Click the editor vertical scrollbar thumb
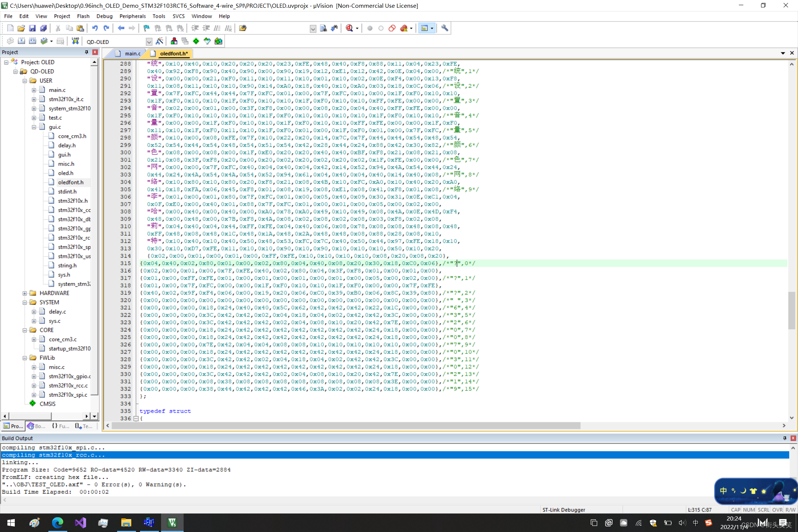This screenshot has width=798, height=532. coord(792,310)
